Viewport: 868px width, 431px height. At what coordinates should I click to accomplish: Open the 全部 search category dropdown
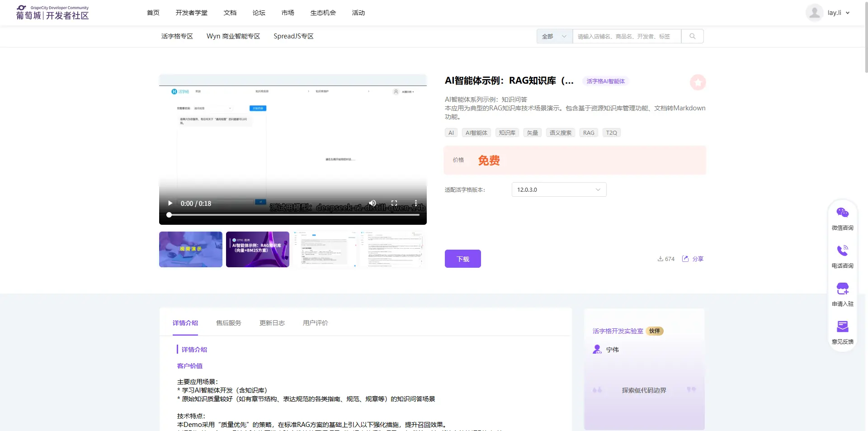click(555, 36)
